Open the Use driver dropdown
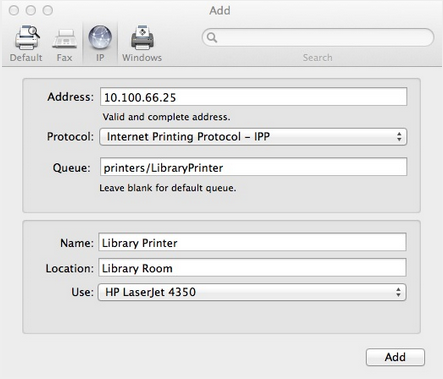 pyautogui.click(x=252, y=292)
